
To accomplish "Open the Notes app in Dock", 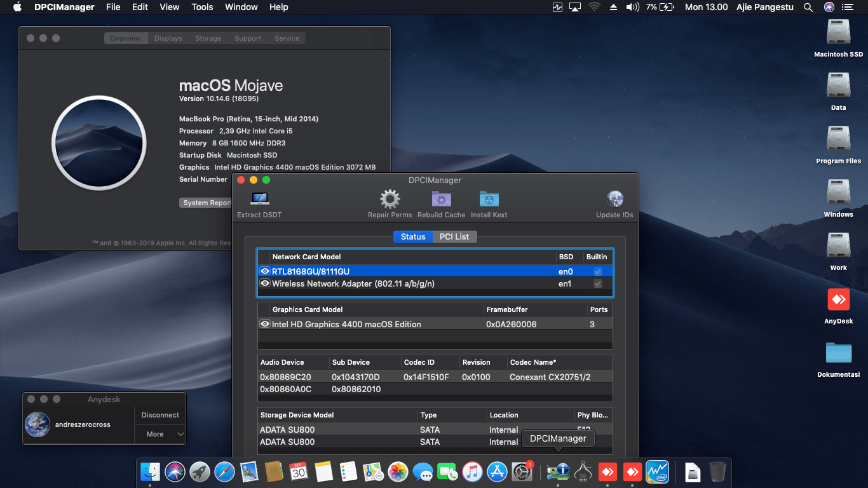I will coord(323,471).
